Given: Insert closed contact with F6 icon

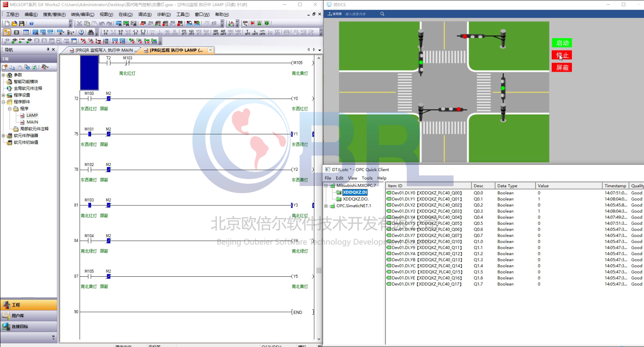Looking at the screenshot, I should (x=121, y=32).
